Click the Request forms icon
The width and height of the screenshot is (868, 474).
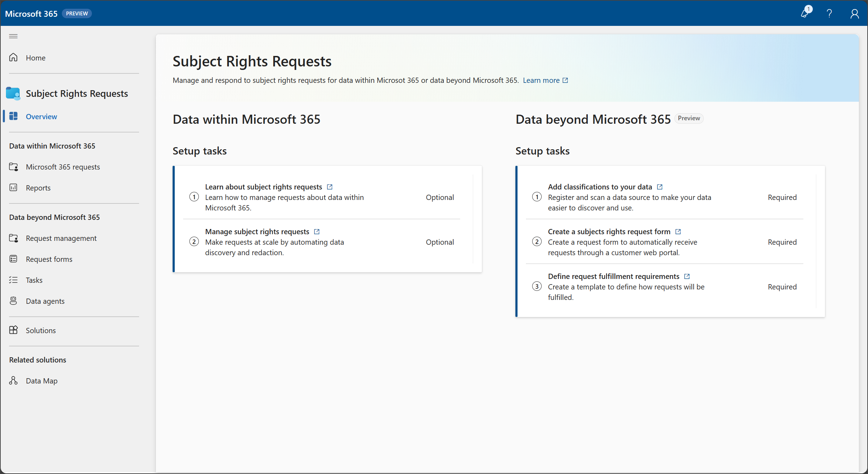pyautogui.click(x=13, y=259)
